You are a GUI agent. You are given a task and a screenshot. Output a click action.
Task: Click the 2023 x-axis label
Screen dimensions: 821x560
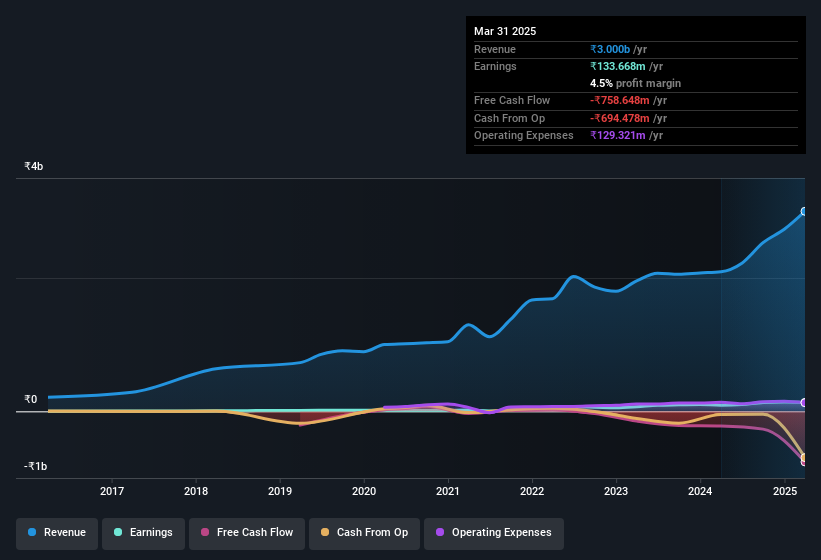(x=616, y=491)
